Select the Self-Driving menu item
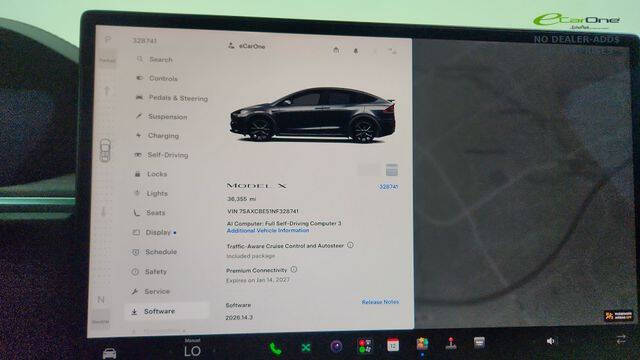Viewport: 640px width, 360px height. [162, 155]
